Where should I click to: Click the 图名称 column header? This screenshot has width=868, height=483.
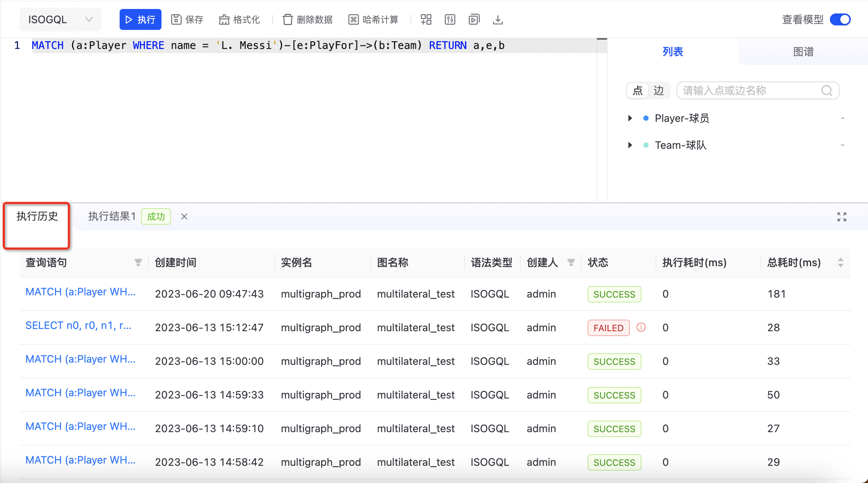[x=393, y=262]
